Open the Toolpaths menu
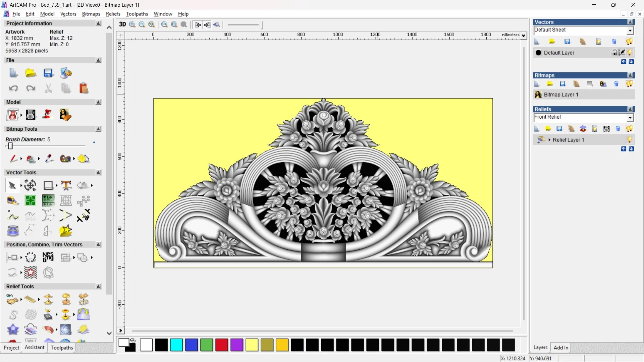 click(137, 14)
